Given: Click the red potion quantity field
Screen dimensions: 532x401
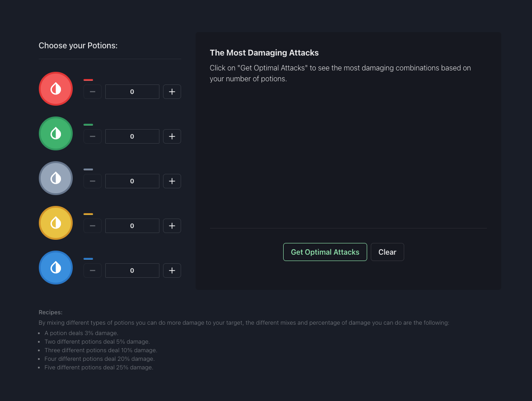Looking at the screenshot, I should click(132, 91).
